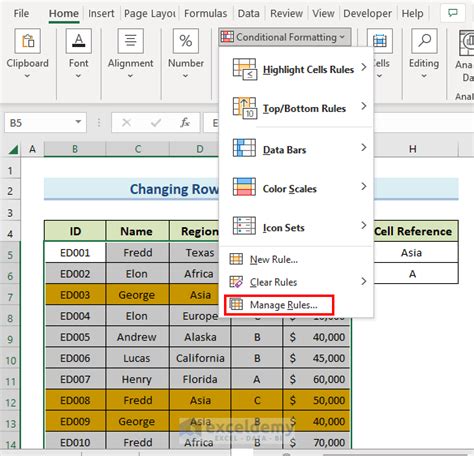Image resolution: width=474 pixels, height=456 pixels.
Task: Switch to the Data tab
Action: [249, 14]
